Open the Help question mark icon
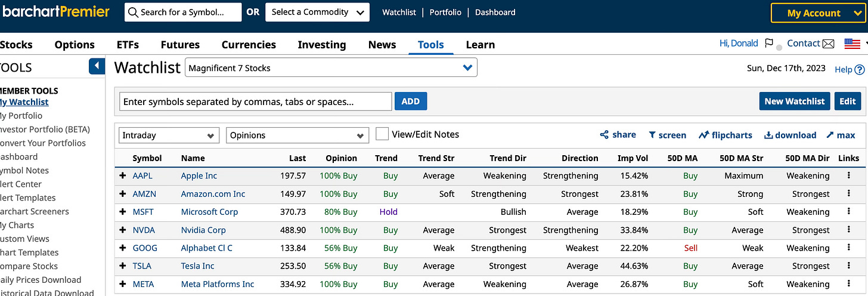Image resolution: width=868 pixels, height=296 pixels. [859, 69]
